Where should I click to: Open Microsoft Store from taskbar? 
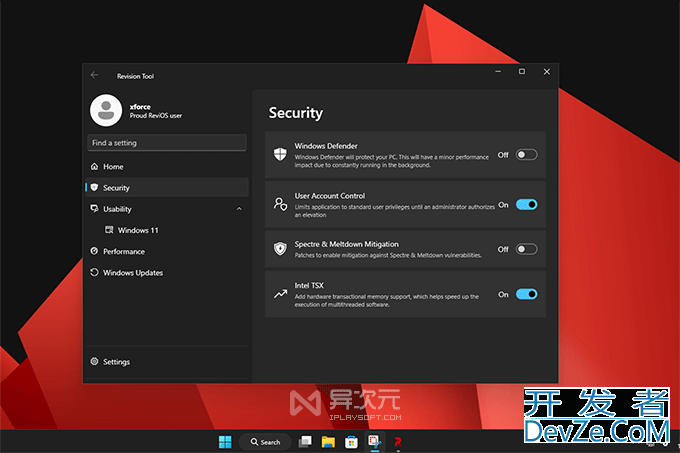click(351, 442)
